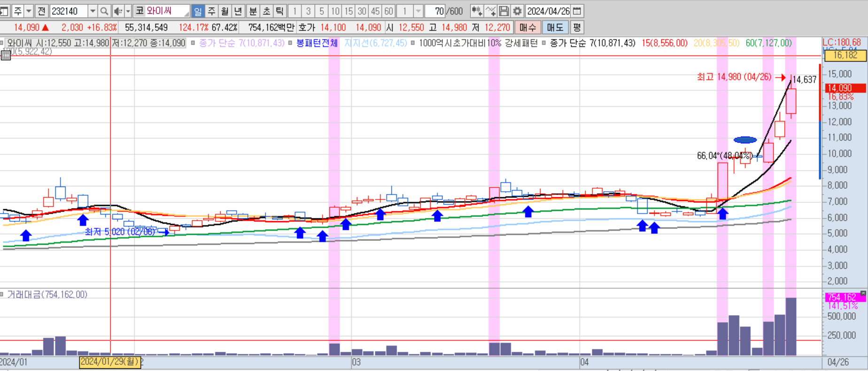Click the magnifier stock search icon

coord(104,11)
